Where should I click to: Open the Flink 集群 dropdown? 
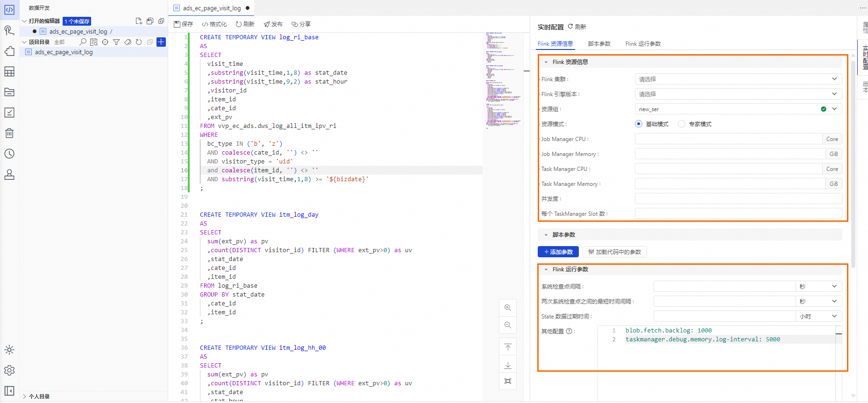coord(738,79)
